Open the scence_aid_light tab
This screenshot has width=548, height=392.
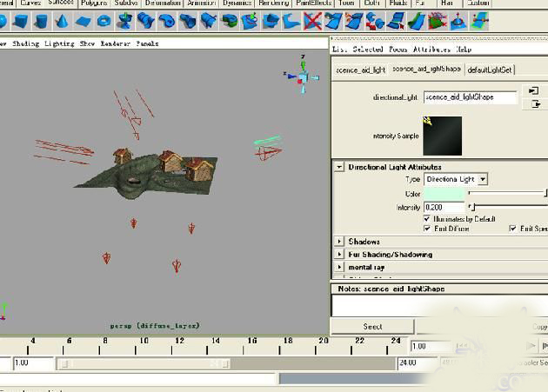[360, 70]
